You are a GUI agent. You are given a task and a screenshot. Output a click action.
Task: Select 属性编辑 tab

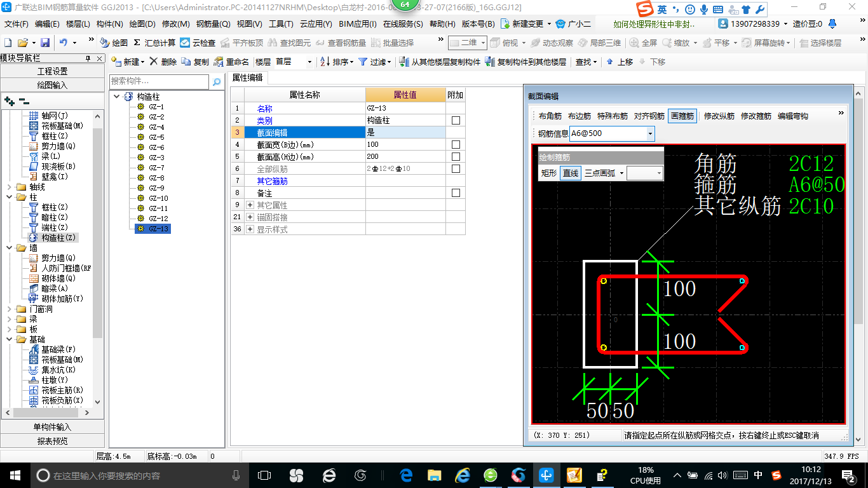(248, 78)
